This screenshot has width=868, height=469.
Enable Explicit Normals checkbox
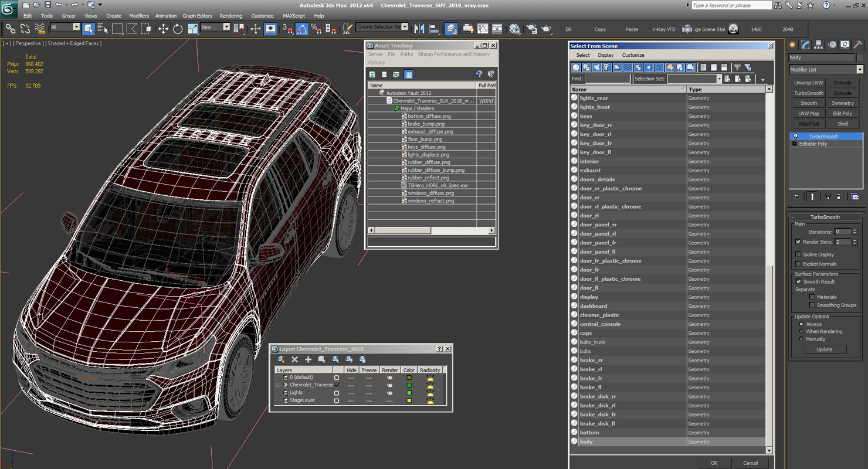(798, 264)
